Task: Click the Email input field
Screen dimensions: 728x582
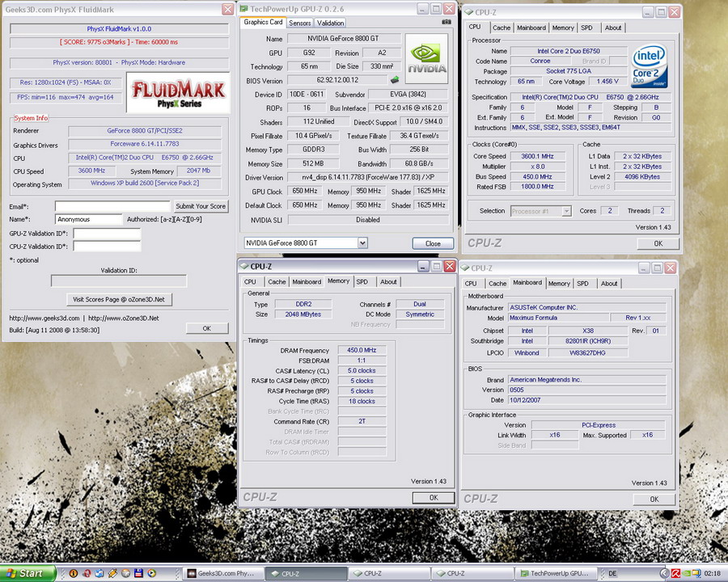Action: coord(112,206)
